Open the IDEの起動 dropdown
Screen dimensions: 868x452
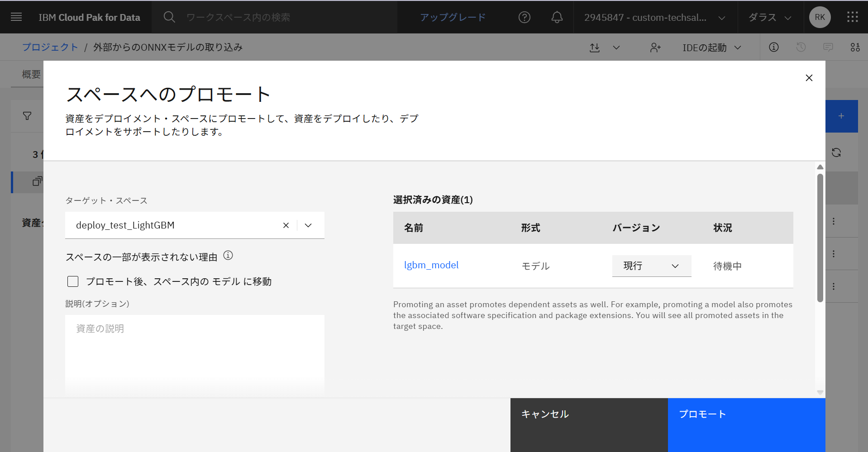pos(712,48)
